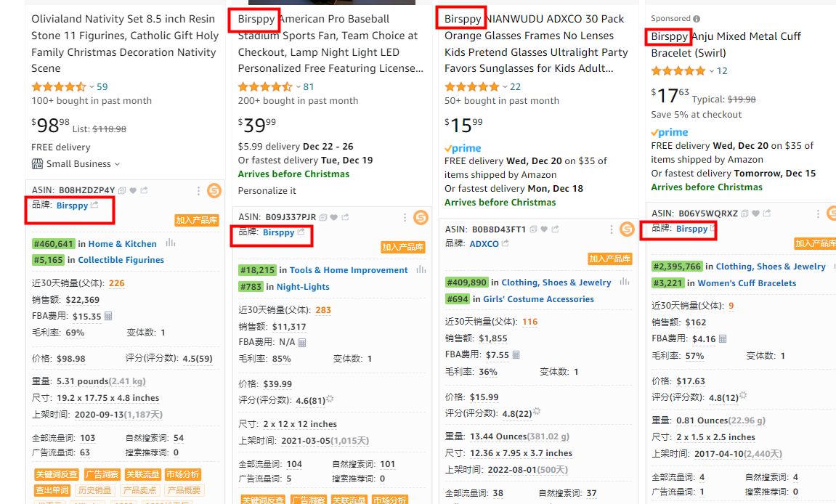Click the 关联流量 button under the Olivialand product
This screenshot has width=836, height=504.
[143, 474]
